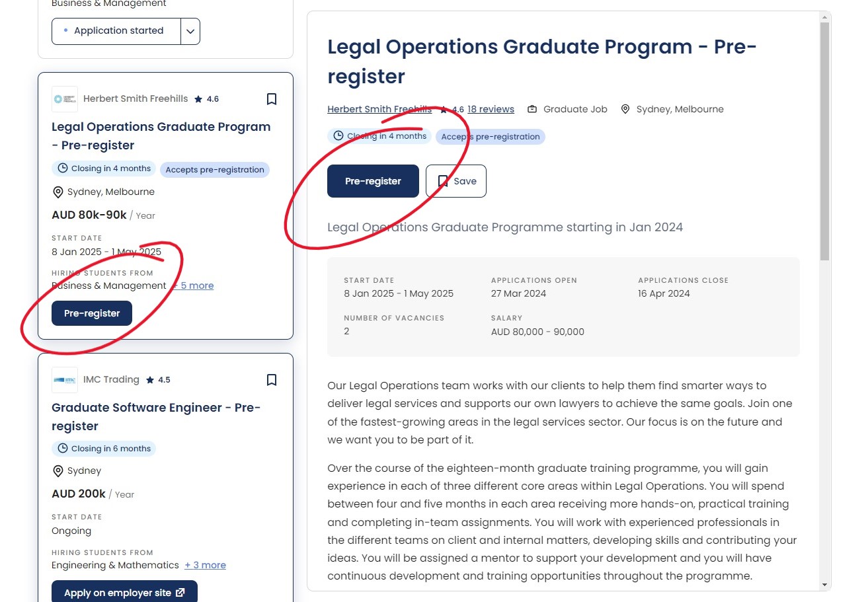This screenshot has width=868, height=602.
Task: Expand the 3 more categories for IMC Trading
Action: click(x=205, y=565)
